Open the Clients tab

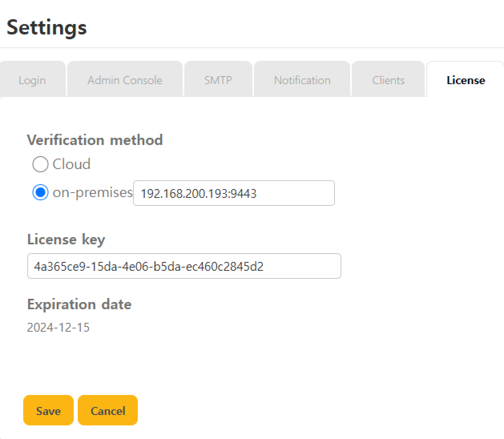(388, 80)
